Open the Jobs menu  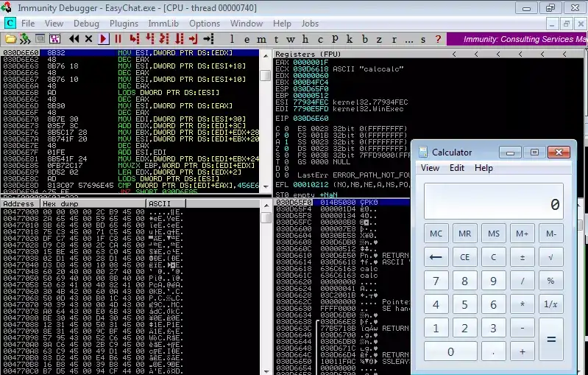pyautogui.click(x=310, y=24)
